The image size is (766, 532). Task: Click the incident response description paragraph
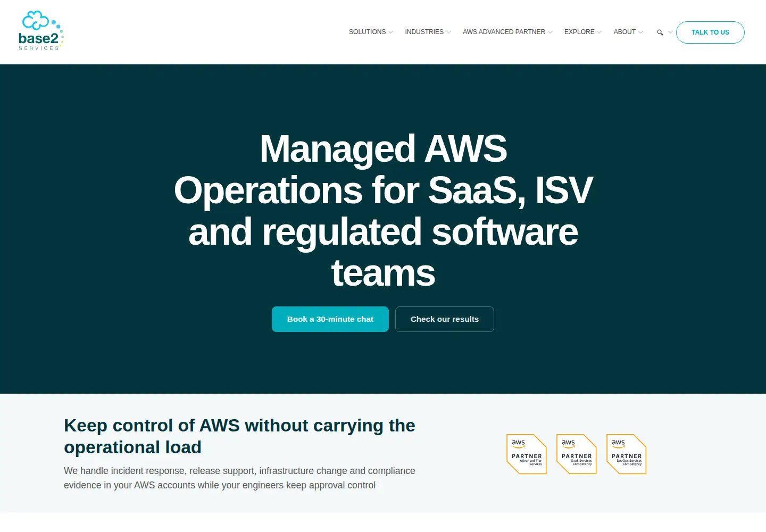pos(239,478)
